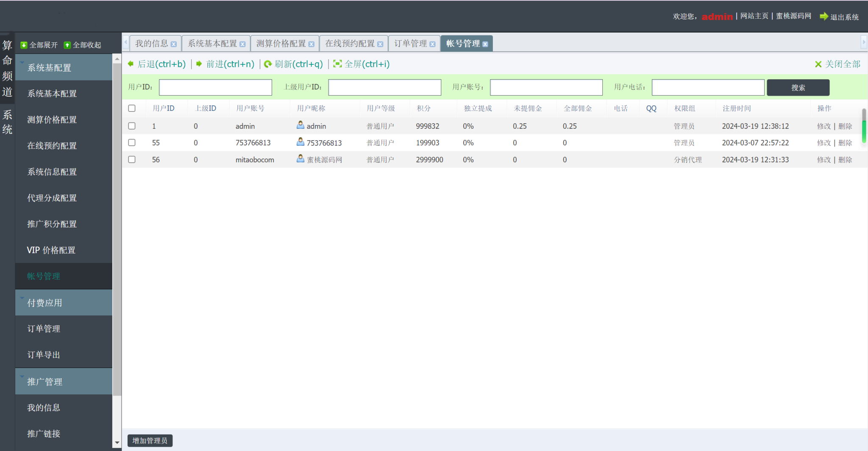Check the box for user ID 1 admin
Image resolution: width=868 pixels, height=451 pixels.
132,126
